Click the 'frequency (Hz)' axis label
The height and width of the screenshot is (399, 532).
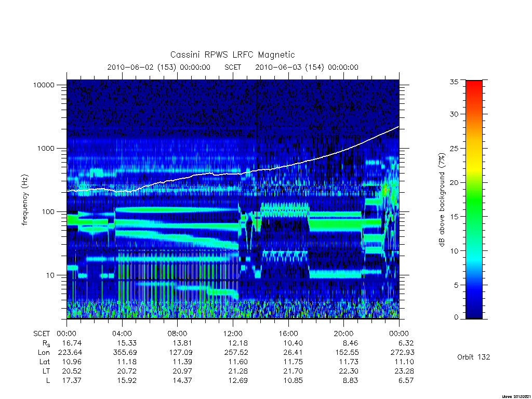25,200
